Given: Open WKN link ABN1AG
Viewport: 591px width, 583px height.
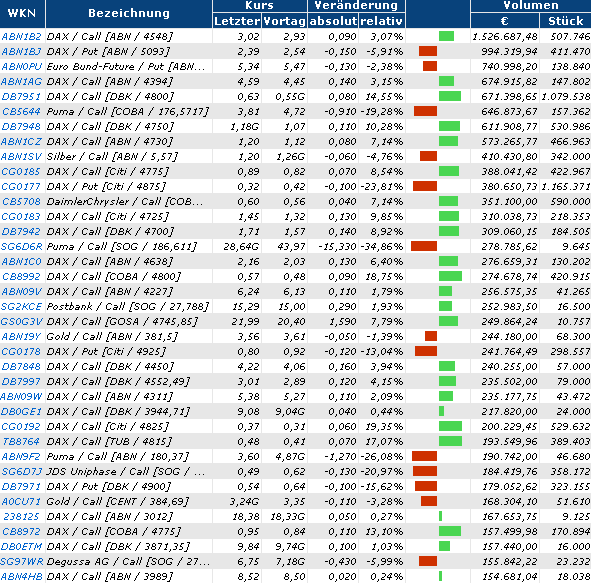Looking at the screenshot, I should (x=21, y=81).
